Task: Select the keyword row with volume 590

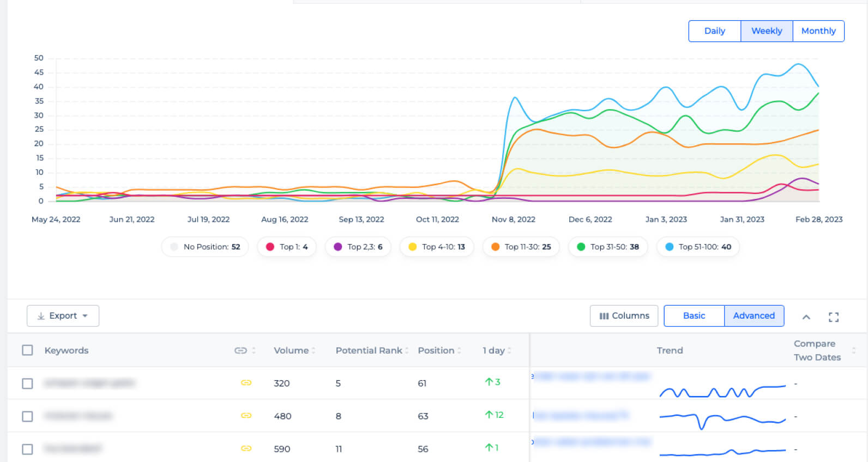Action: point(27,449)
